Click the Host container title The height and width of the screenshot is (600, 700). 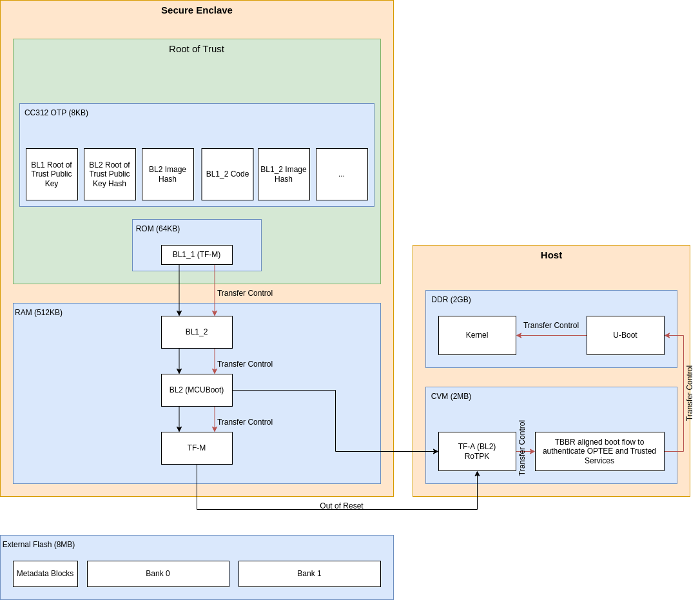551,255
